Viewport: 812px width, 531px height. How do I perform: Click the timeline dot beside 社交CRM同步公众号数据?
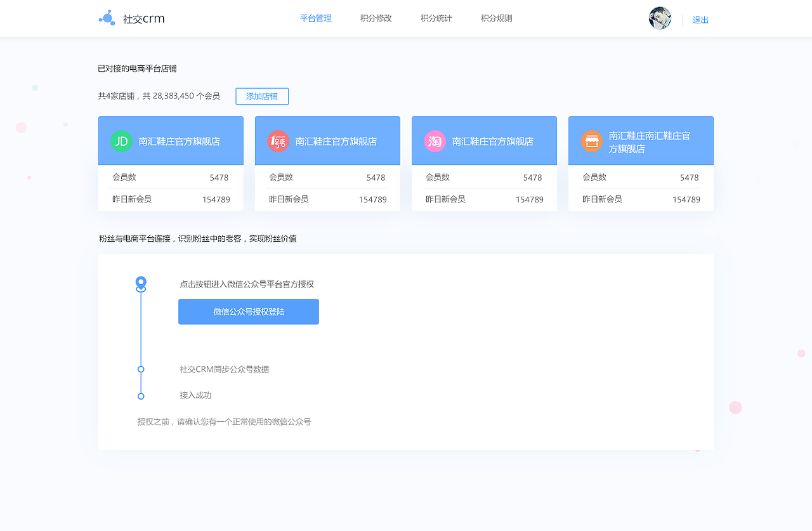click(x=141, y=369)
